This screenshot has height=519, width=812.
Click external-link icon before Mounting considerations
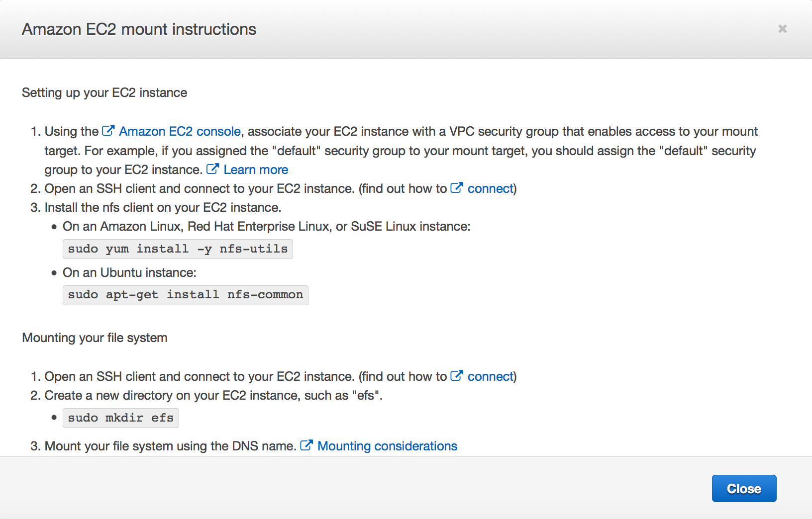(x=306, y=446)
